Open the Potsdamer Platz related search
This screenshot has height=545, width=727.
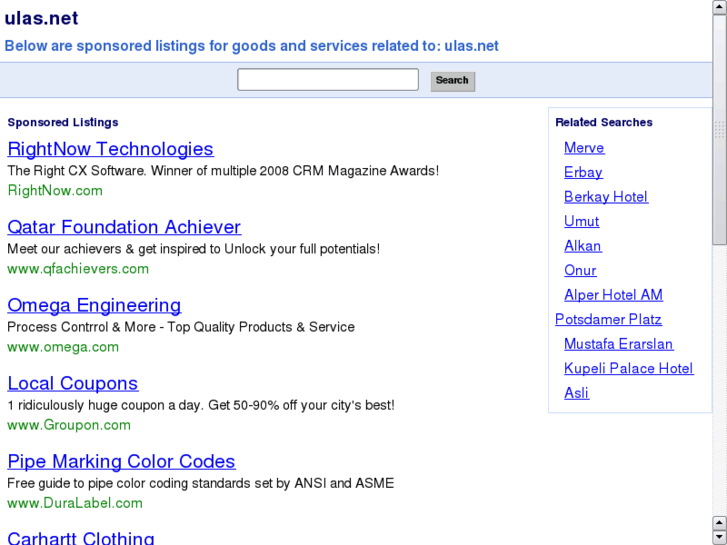click(608, 320)
